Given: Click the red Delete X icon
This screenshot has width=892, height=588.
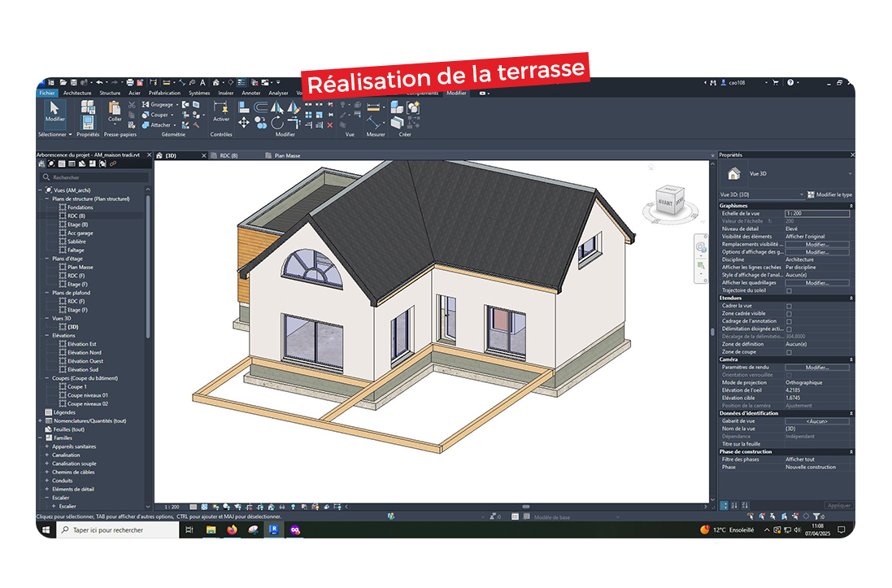Looking at the screenshot, I should (330, 124).
